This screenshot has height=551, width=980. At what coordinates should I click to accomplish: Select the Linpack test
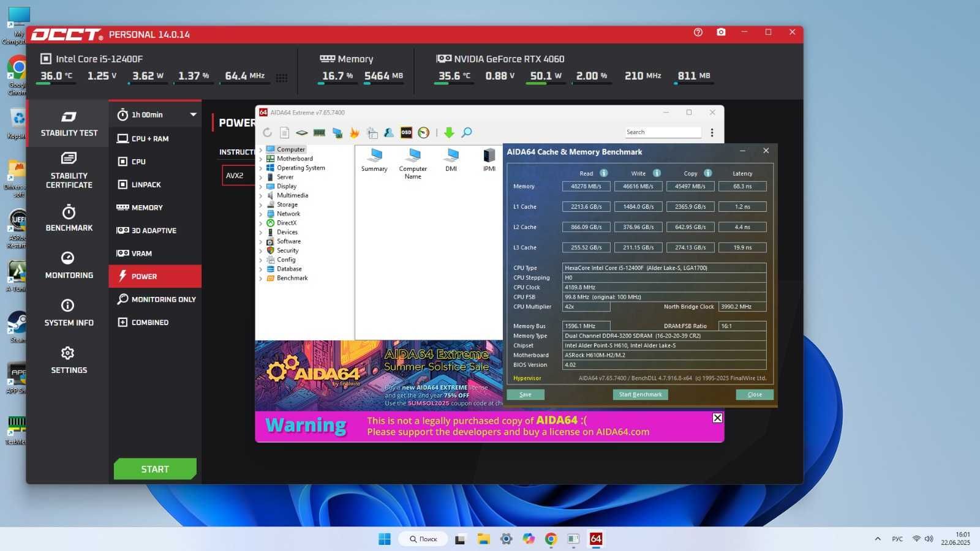point(155,184)
